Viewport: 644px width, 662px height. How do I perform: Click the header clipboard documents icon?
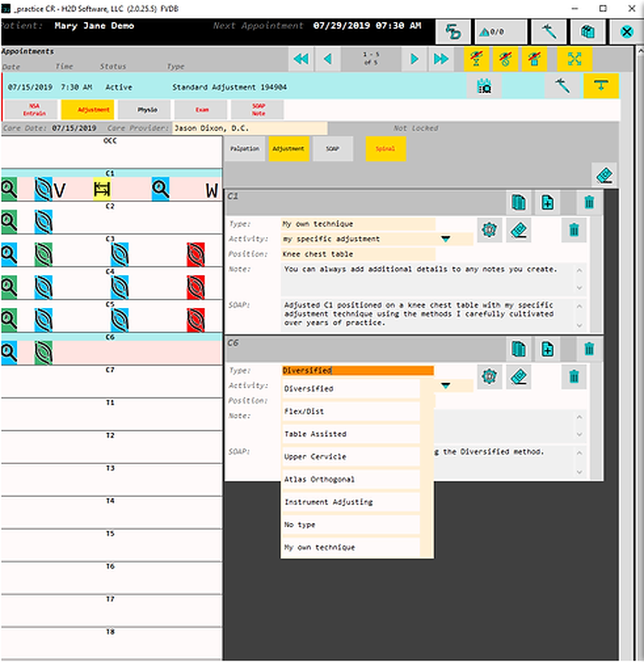[587, 32]
